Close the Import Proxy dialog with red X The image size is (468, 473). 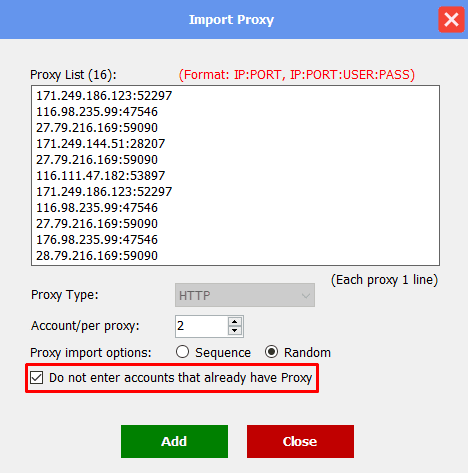click(x=451, y=20)
